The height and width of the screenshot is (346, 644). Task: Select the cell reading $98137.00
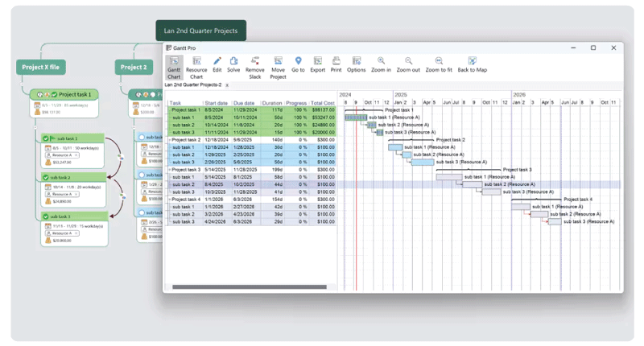[323, 110]
